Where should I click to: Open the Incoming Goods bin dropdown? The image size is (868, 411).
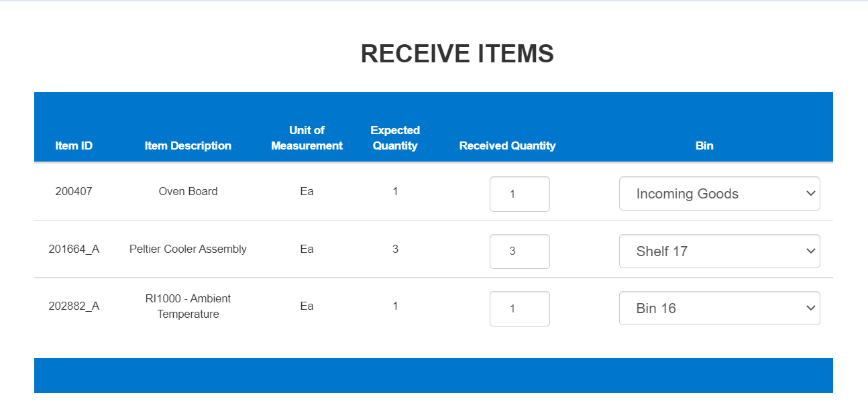click(719, 194)
